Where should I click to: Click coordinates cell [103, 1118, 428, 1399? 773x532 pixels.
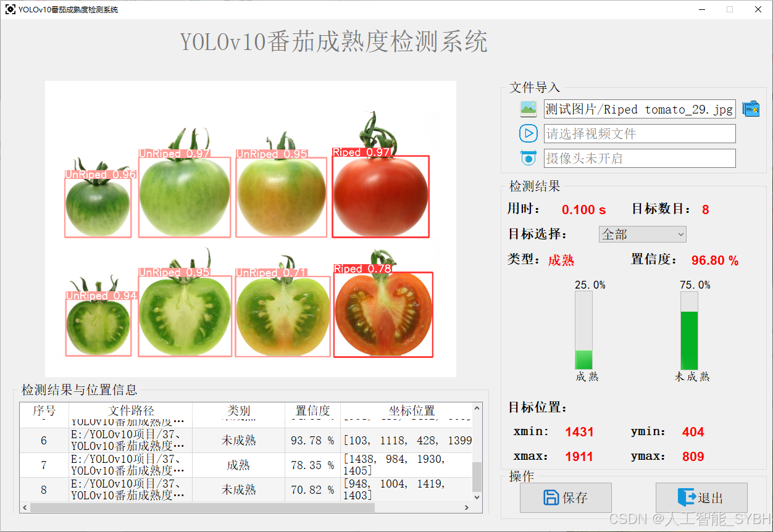407,441
